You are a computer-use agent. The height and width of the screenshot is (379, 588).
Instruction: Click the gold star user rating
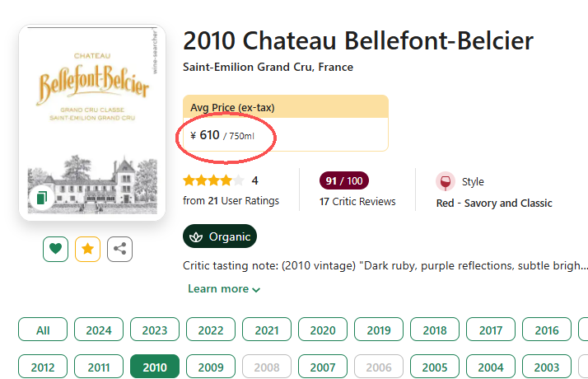(x=213, y=180)
